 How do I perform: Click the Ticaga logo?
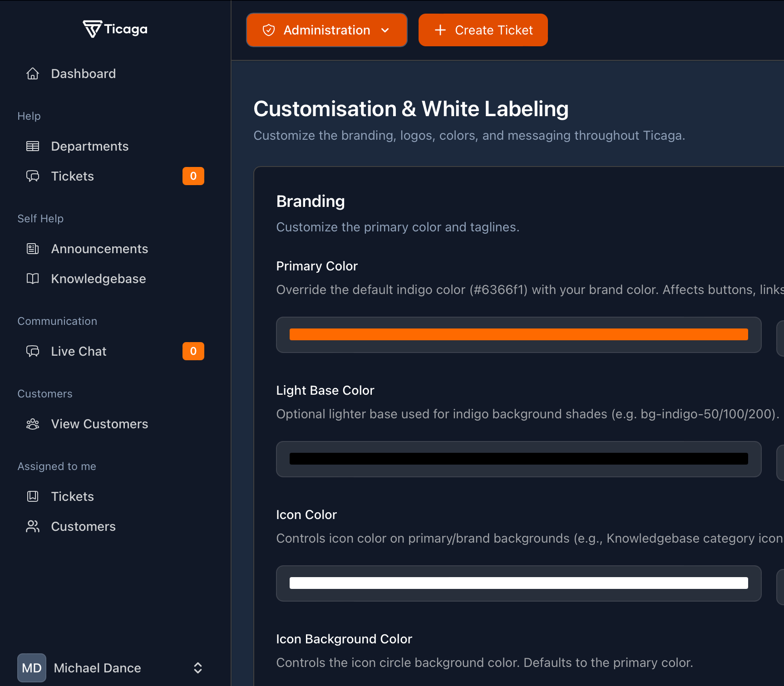(115, 29)
